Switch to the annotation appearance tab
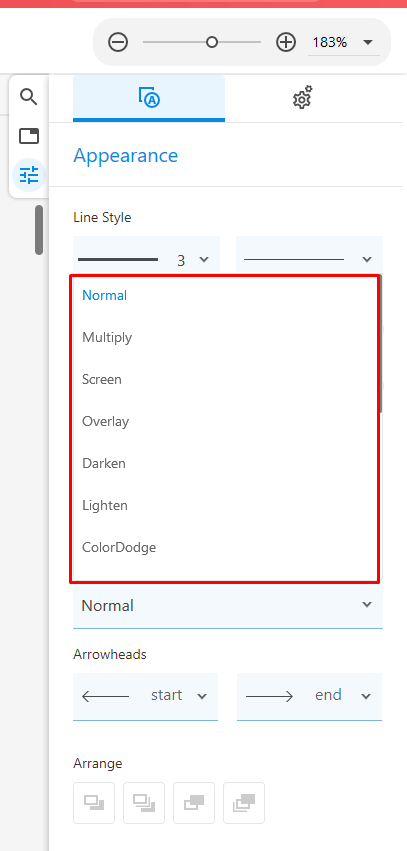407x851 pixels. click(x=149, y=98)
